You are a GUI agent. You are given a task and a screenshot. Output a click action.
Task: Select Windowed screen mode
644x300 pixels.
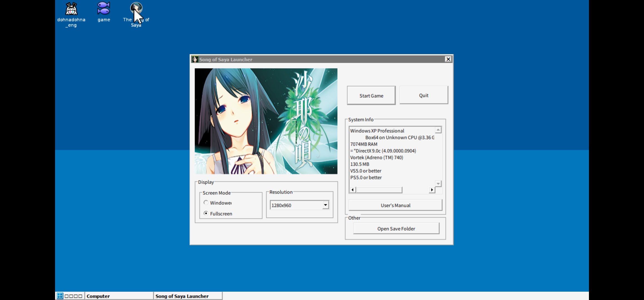206,202
